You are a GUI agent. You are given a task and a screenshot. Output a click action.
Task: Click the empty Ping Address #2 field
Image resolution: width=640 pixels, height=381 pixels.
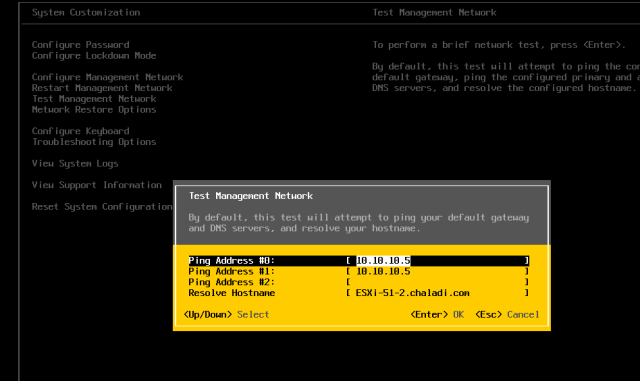(437, 282)
